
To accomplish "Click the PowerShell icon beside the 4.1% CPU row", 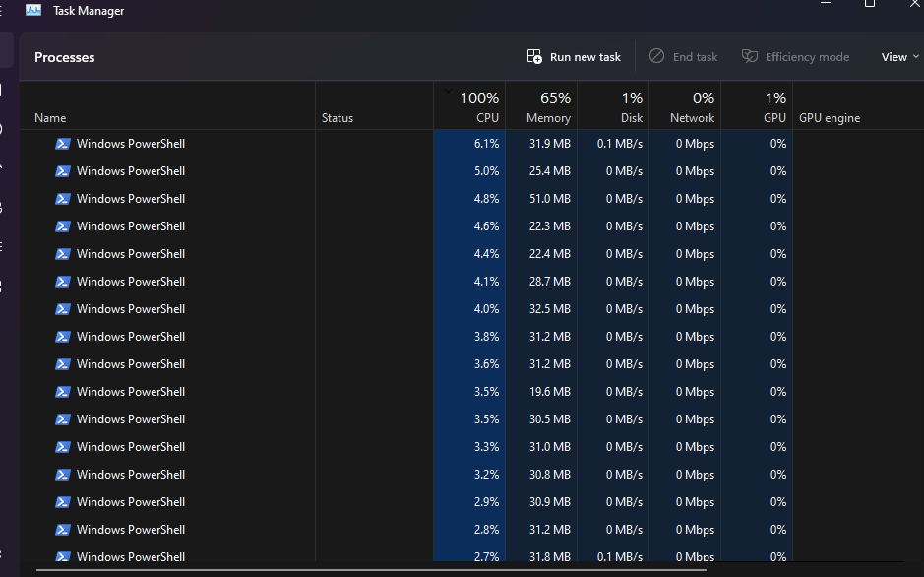I will point(63,282).
